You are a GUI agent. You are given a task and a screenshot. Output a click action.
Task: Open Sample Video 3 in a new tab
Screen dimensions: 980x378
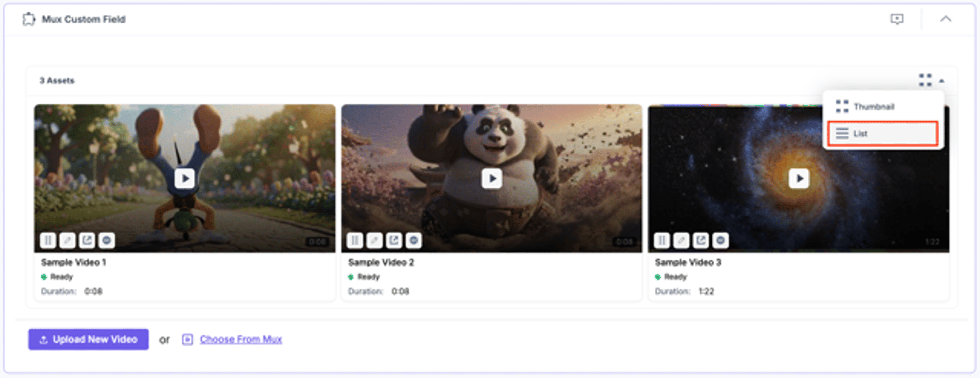point(701,240)
